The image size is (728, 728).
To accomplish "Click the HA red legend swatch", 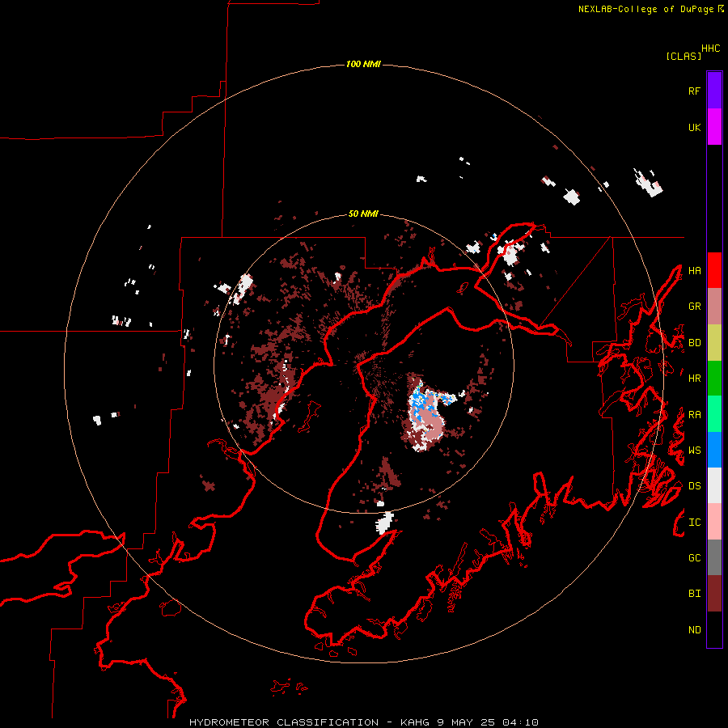I will point(714,270).
